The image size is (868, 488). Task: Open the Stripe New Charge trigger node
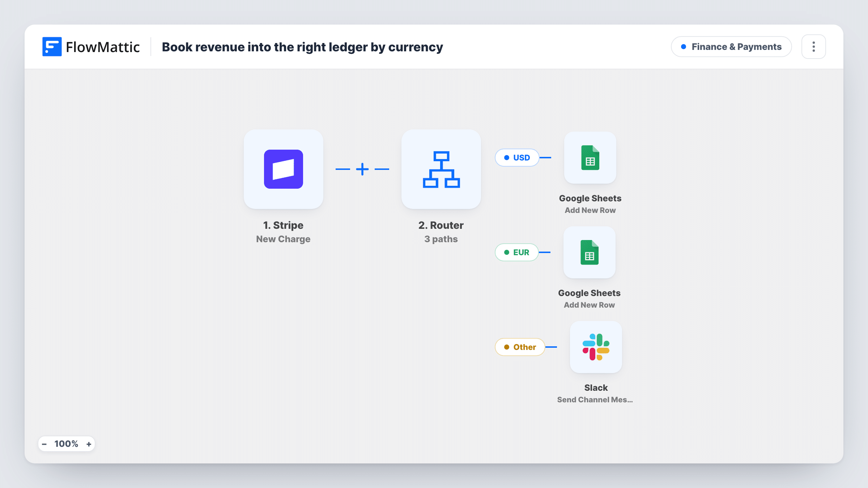pos(283,169)
